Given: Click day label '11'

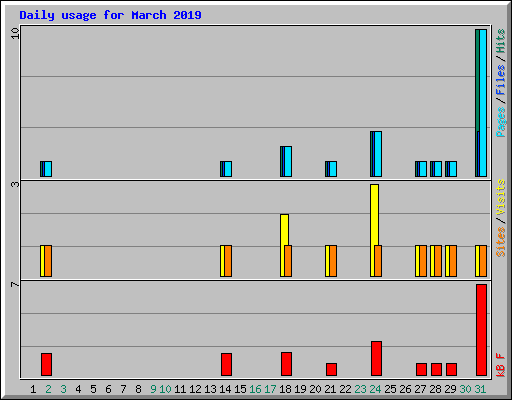Looking at the screenshot, I should click(x=180, y=389).
